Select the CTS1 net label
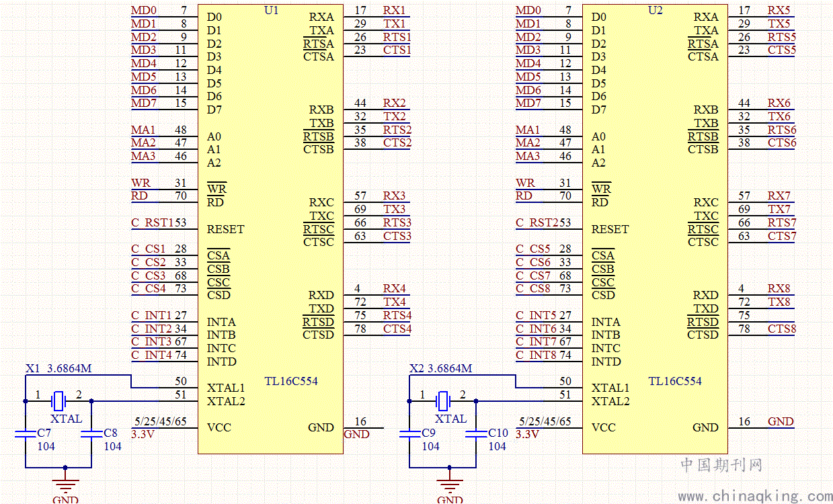The image size is (833, 504). point(397,50)
